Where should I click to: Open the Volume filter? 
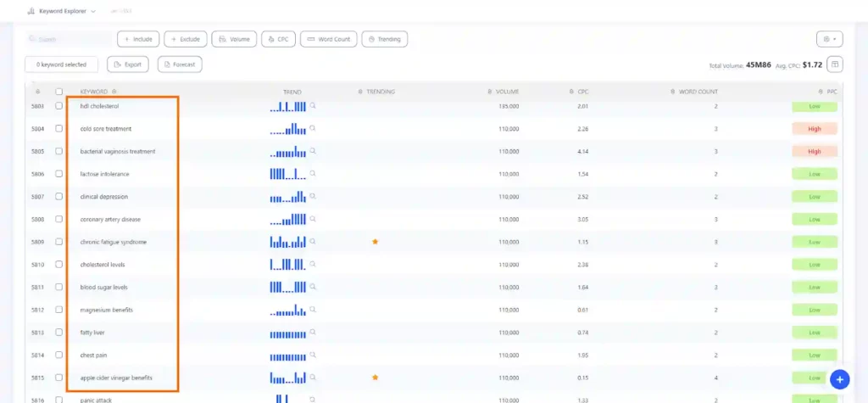coord(234,39)
